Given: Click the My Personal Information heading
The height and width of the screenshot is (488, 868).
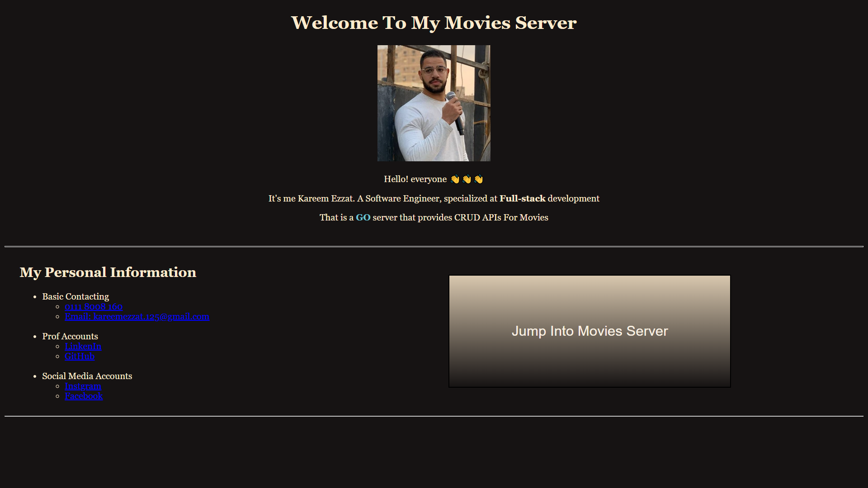Looking at the screenshot, I should click(108, 272).
